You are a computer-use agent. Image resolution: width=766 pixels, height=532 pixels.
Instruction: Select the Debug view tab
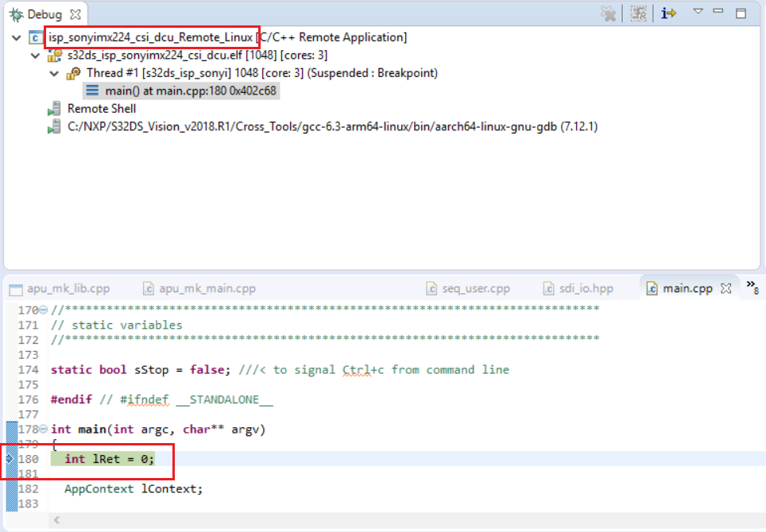[x=44, y=14]
